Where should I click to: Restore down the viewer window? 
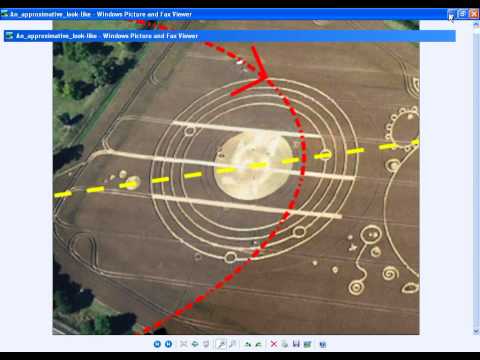click(462, 14)
